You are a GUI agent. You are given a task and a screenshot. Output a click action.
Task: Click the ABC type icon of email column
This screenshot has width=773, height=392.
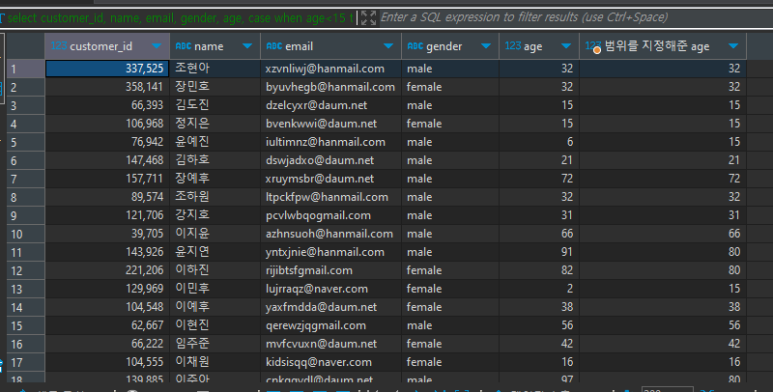[274, 46]
